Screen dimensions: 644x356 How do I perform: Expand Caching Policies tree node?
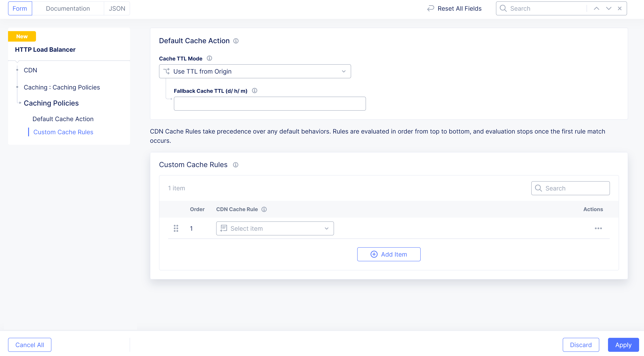click(x=20, y=103)
